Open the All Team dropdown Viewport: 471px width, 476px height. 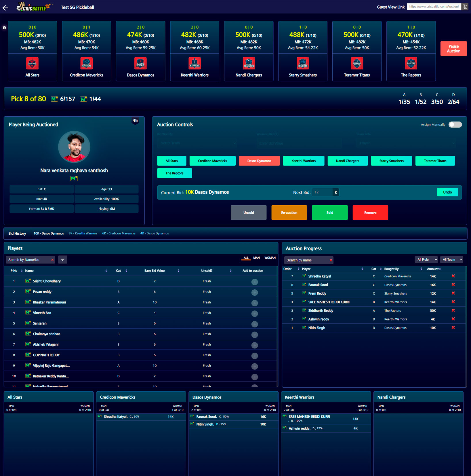(451, 260)
